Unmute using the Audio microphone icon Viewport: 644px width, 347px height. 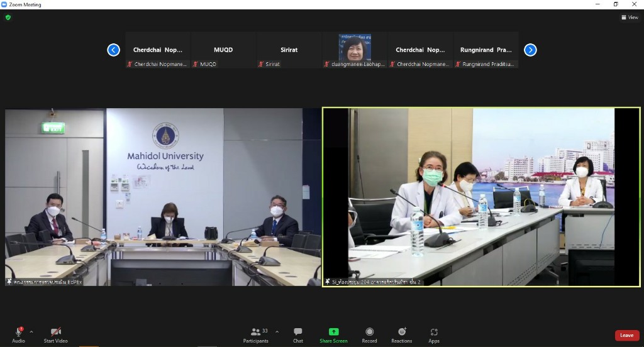pos(18,332)
